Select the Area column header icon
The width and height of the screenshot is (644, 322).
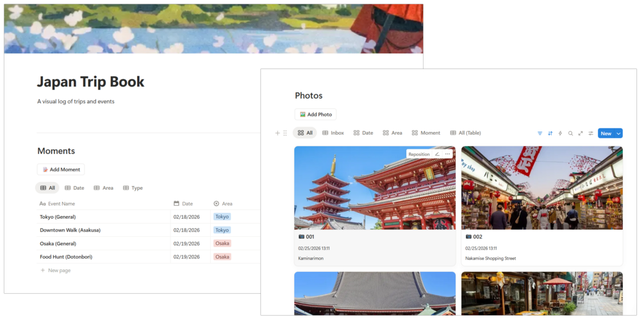[x=217, y=203]
